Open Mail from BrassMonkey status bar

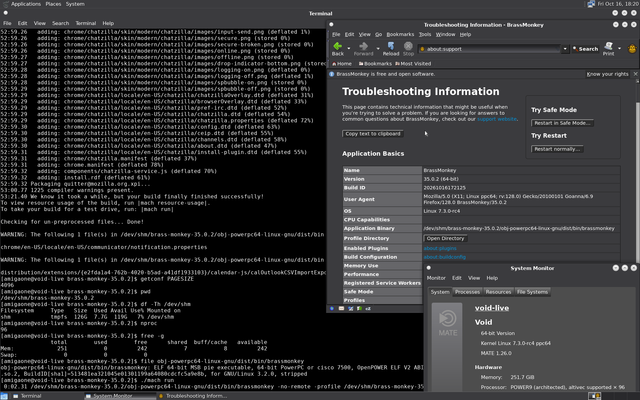tap(341, 309)
